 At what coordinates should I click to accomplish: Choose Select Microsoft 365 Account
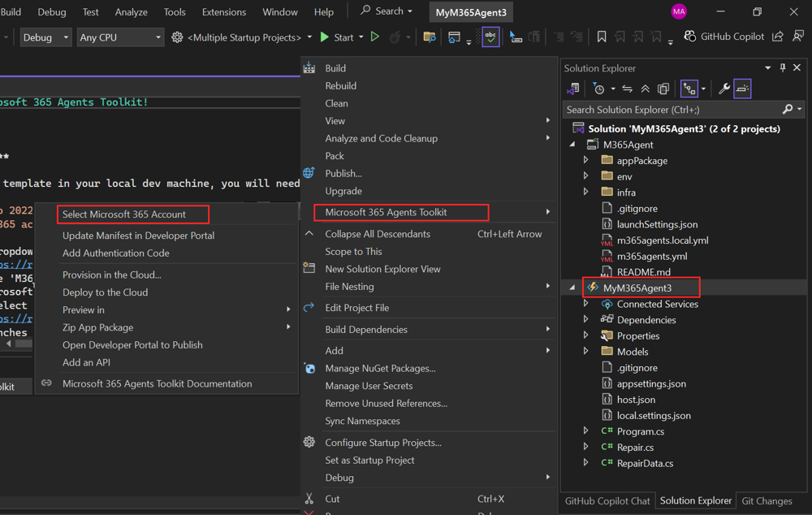[x=124, y=214]
